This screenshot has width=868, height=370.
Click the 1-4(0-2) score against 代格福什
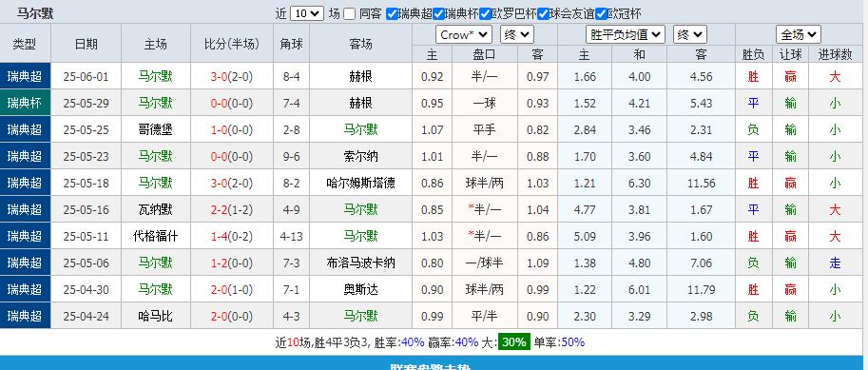(231, 236)
